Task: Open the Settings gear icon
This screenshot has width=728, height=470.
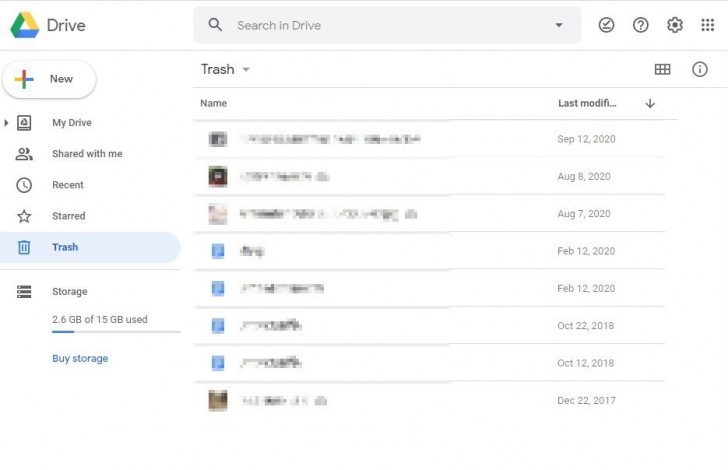Action: pyautogui.click(x=675, y=25)
